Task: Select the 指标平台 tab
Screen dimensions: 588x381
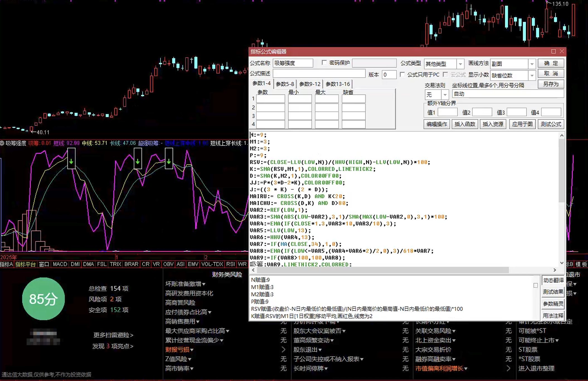Action: coord(25,264)
